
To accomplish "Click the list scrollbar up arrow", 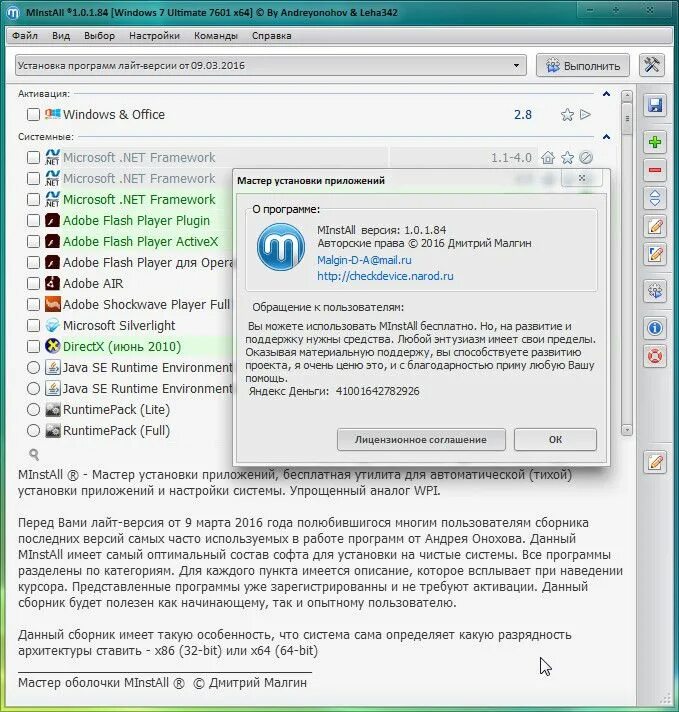I will click(627, 96).
